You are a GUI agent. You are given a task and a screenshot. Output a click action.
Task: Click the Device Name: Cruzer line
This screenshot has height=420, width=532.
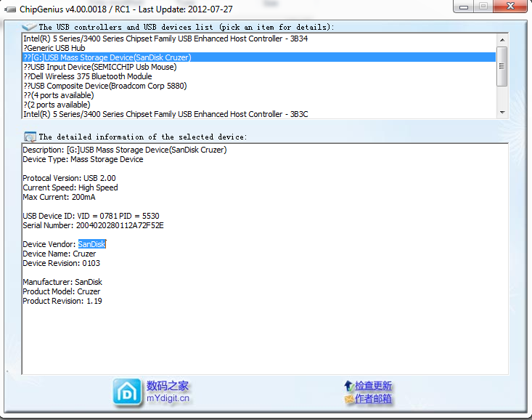pos(60,254)
